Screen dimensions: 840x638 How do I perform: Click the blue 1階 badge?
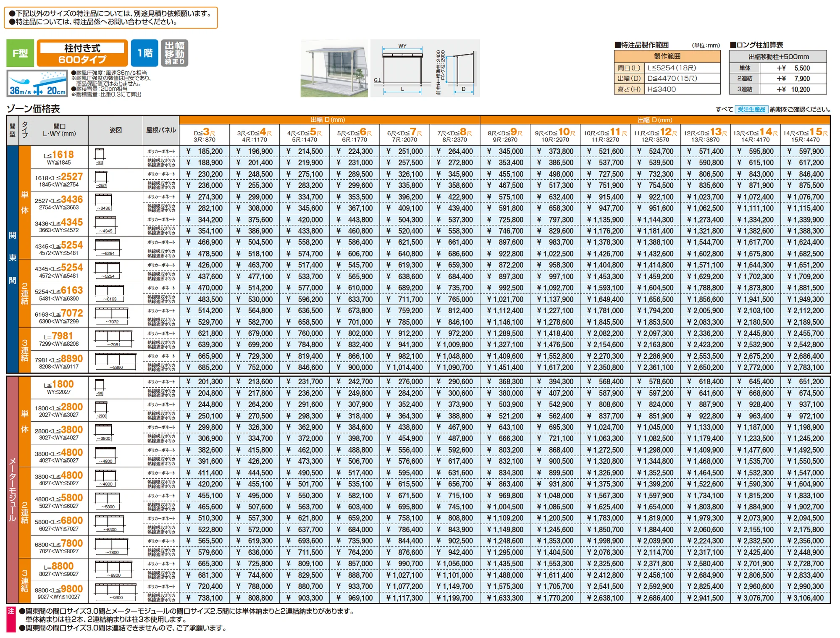144,53
